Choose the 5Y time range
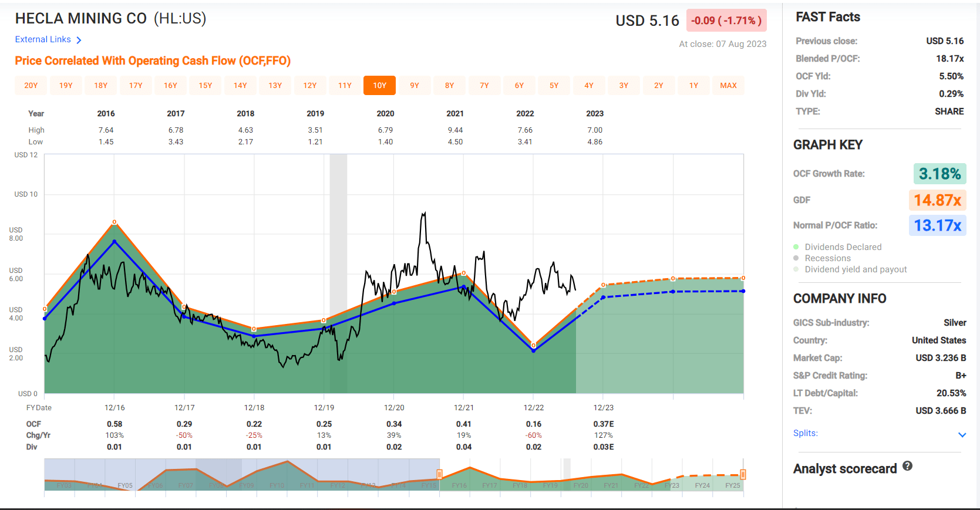980x510 pixels. (554, 86)
